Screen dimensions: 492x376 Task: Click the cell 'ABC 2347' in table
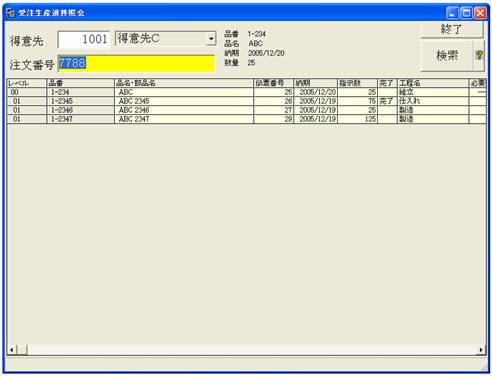tap(184, 119)
